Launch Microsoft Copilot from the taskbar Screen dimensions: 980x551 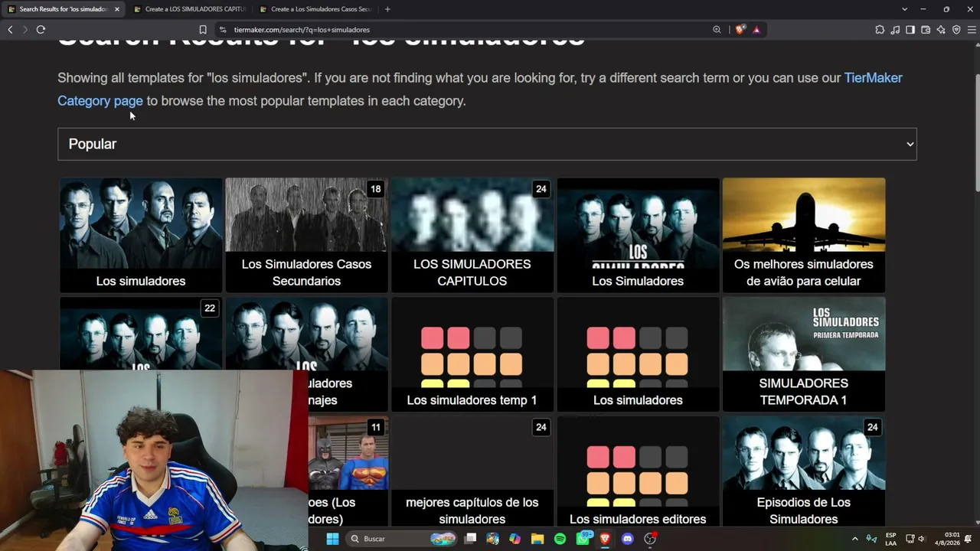pyautogui.click(x=514, y=539)
